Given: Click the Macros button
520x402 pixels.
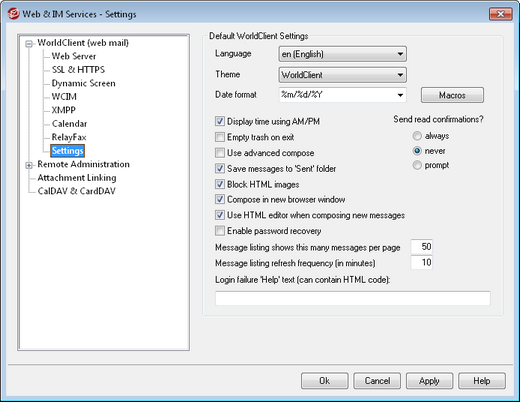Looking at the screenshot, I should (452, 95).
